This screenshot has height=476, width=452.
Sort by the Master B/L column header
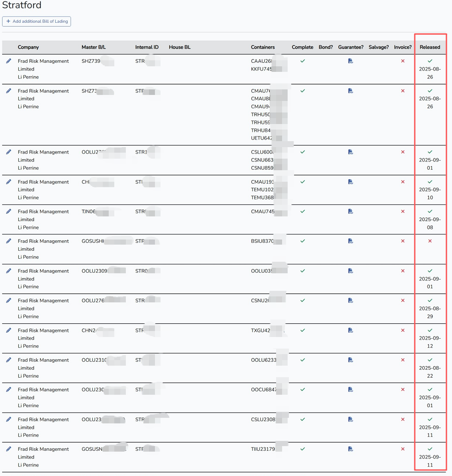93,47
